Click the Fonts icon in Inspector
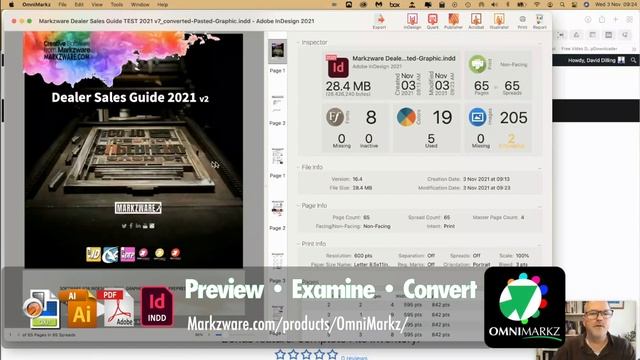640x360 pixels. pyautogui.click(x=335, y=117)
